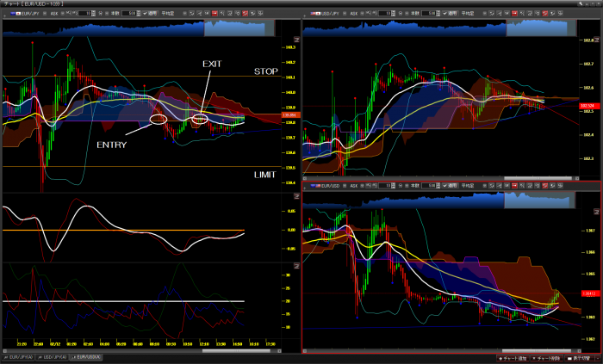Click the チャート削除 delete chart button
603x364 pixels.
546,358
